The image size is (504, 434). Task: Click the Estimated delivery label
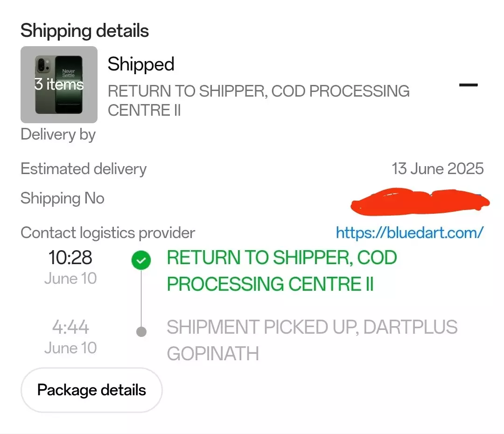(84, 169)
